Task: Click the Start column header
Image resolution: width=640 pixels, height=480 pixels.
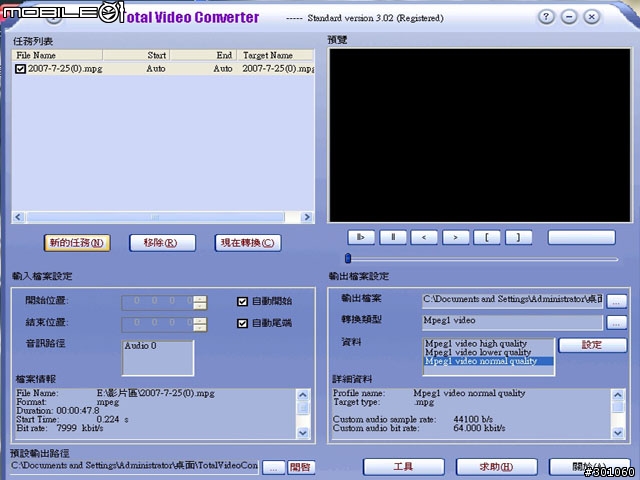Action: click(x=136, y=55)
